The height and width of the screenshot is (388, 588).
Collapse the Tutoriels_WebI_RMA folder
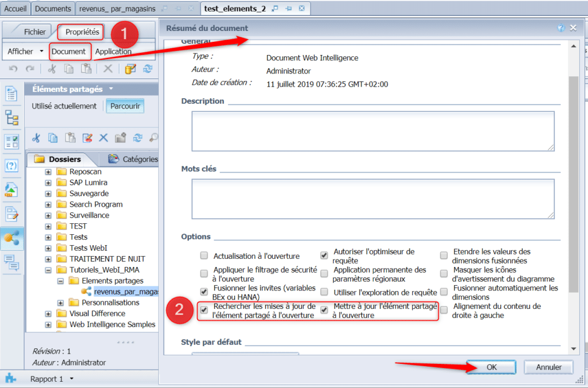coord(48,270)
